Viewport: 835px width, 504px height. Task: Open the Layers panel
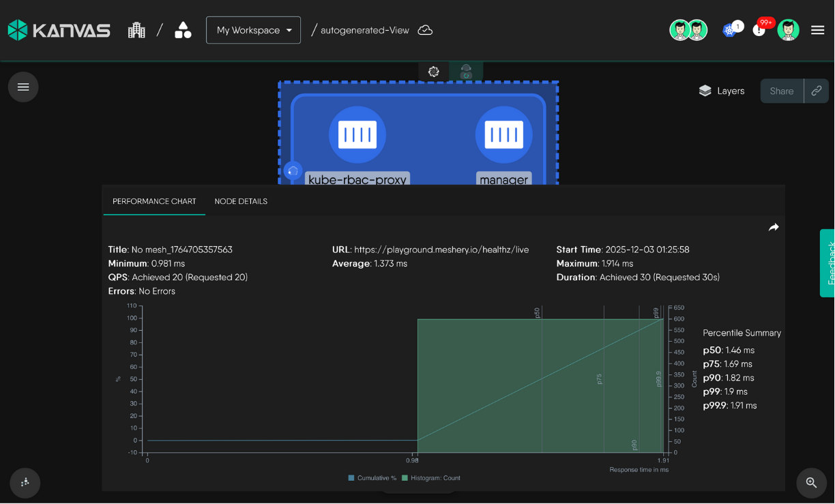[x=722, y=91]
